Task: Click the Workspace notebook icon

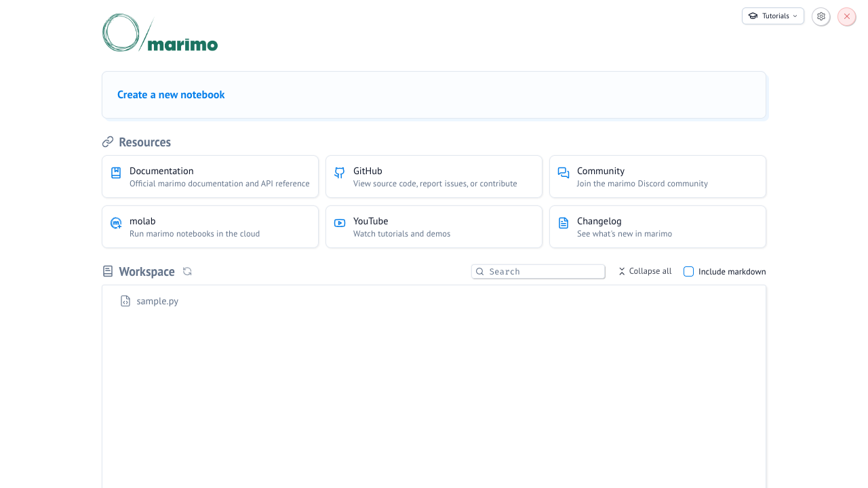Action: [x=108, y=271]
